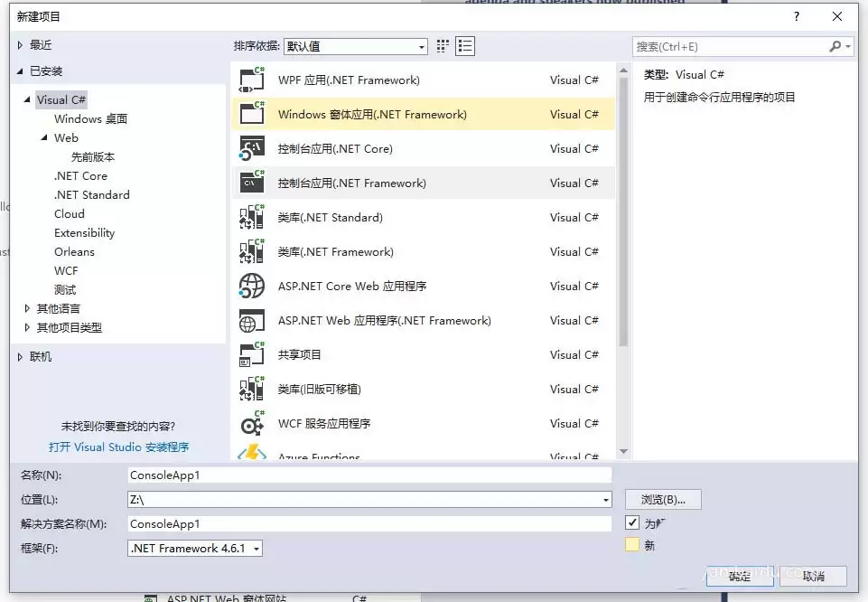
Task: Click inside the 名称 ConsoleApp1 field
Action: pos(361,474)
